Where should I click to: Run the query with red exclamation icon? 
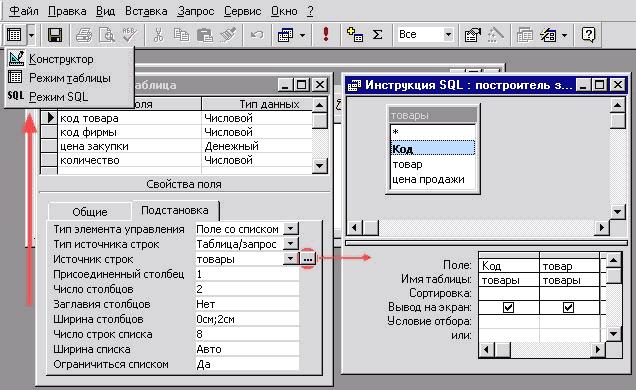point(326,34)
